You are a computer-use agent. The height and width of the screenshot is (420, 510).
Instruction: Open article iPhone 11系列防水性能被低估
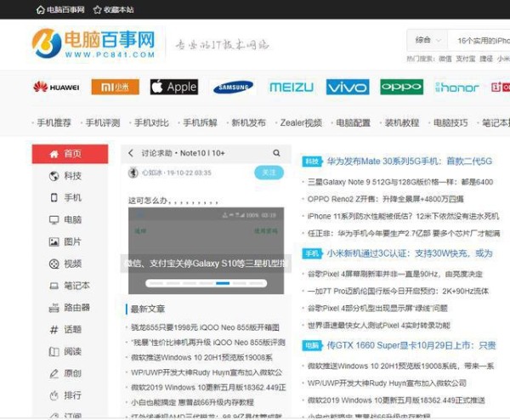pos(403,216)
